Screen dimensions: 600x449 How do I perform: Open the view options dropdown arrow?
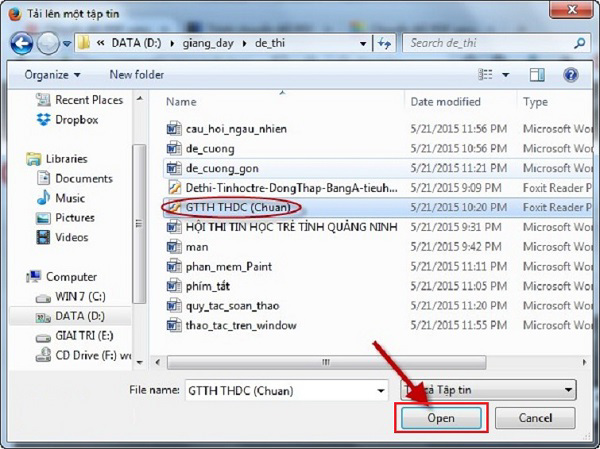coord(506,74)
